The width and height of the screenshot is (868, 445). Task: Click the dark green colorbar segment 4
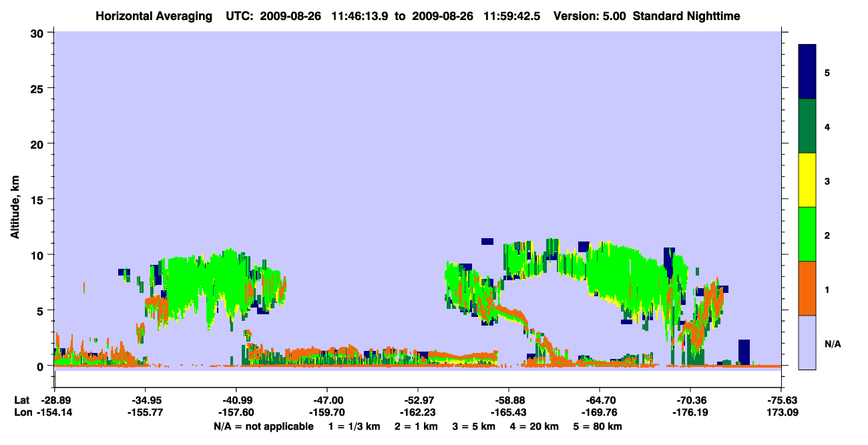click(x=807, y=126)
